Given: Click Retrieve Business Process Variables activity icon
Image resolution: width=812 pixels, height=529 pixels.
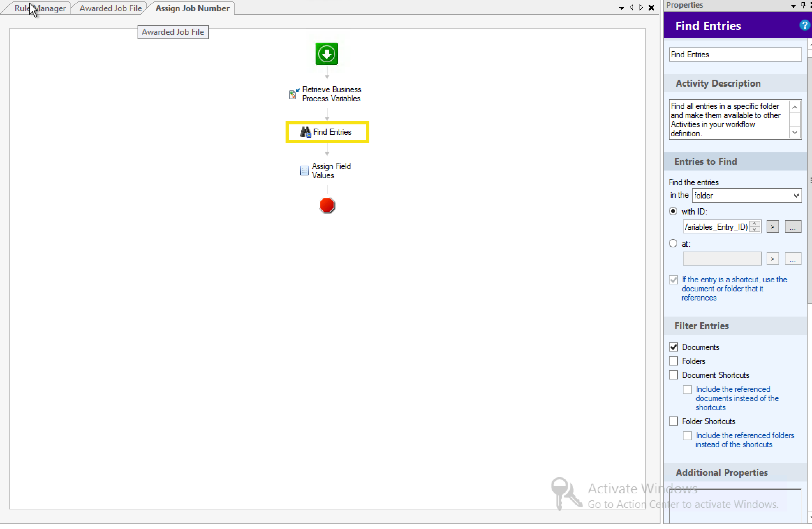Looking at the screenshot, I should click(x=294, y=94).
